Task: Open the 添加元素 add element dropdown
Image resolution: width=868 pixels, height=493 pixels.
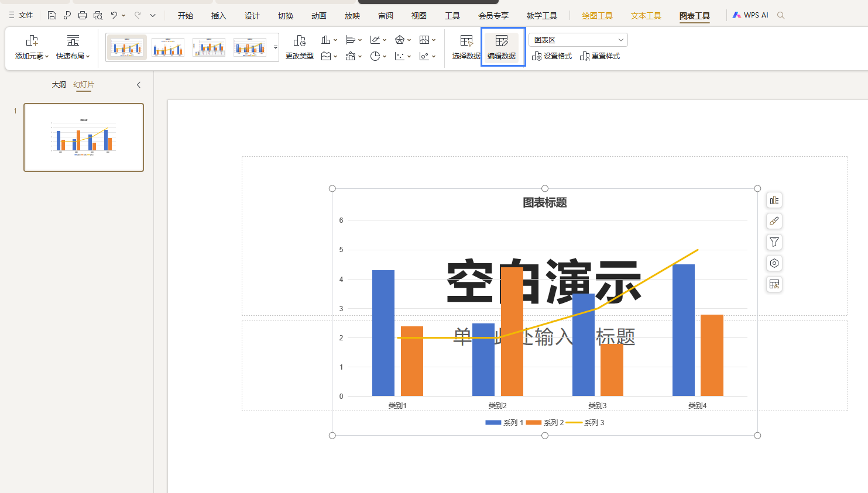Action: tap(32, 47)
